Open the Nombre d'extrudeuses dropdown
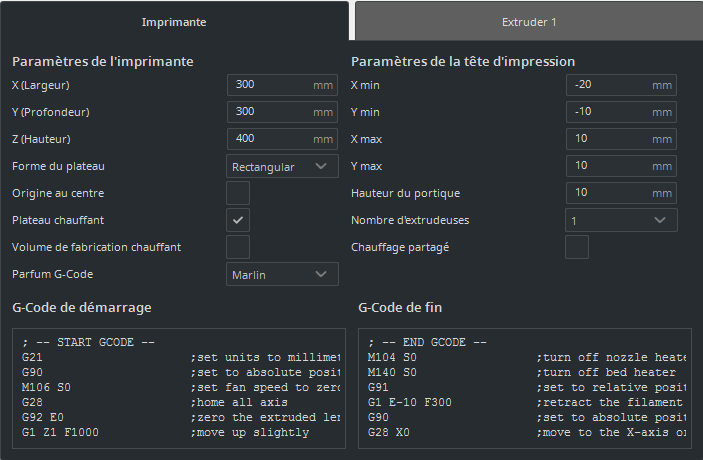This screenshot has height=460, width=703. (621, 220)
